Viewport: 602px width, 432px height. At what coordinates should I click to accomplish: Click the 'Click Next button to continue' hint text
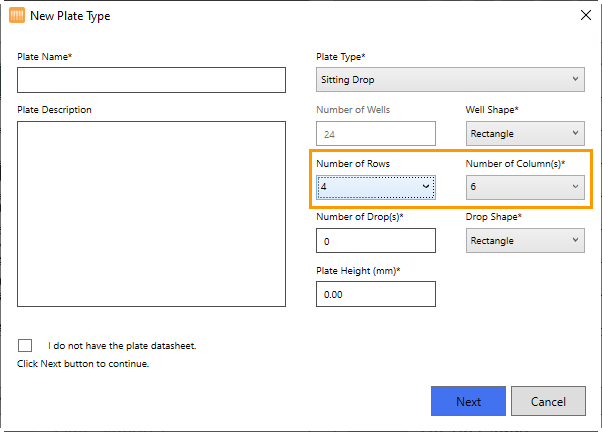click(83, 364)
